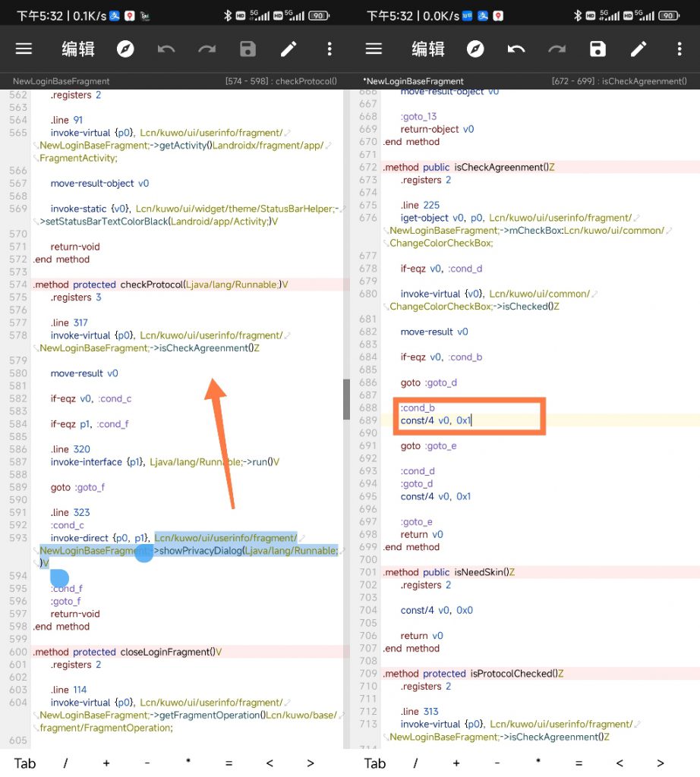Insert equals sign from right symbol bar
The image size is (700, 777).
(579, 763)
